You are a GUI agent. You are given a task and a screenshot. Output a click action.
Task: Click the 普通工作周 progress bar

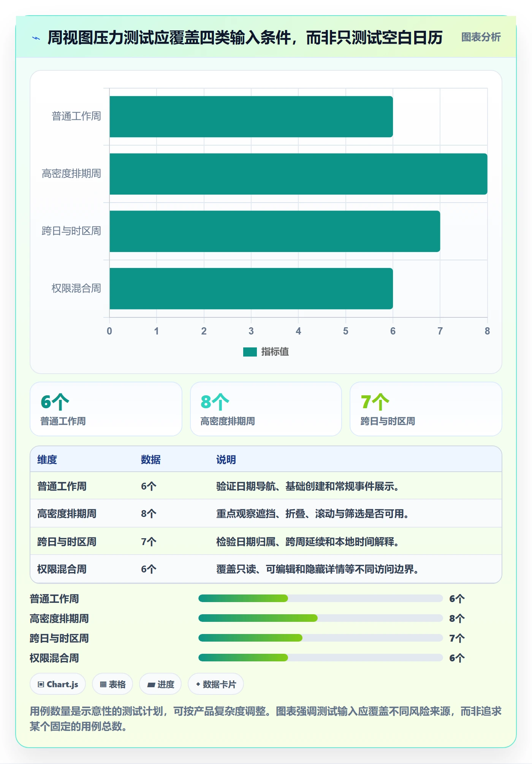coord(321,599)
